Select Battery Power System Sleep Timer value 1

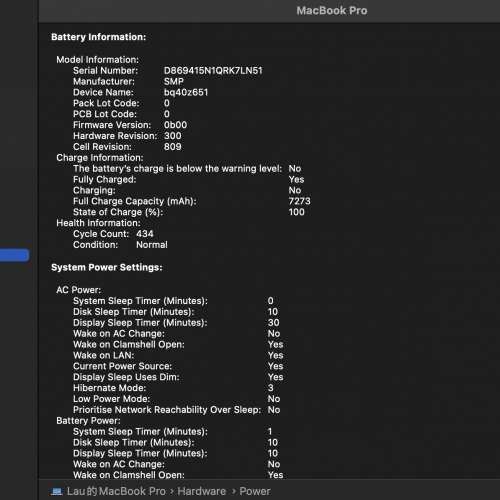tap(270, 432)
